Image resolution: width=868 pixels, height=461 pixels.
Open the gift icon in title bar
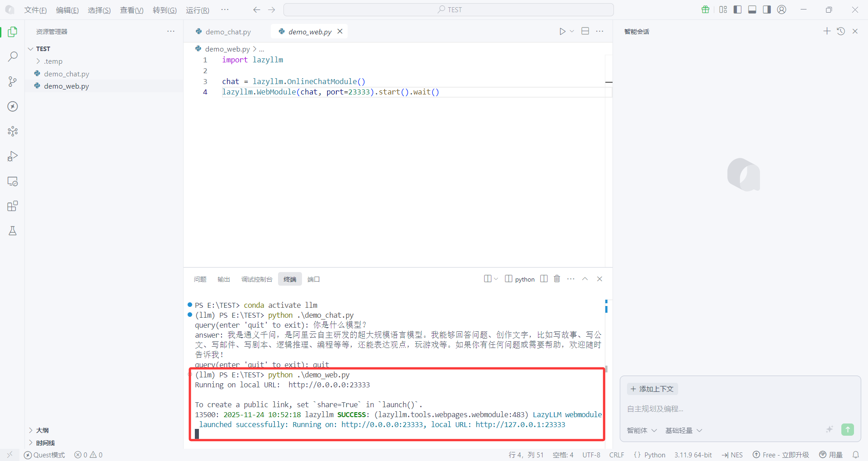tap(705, 9)
